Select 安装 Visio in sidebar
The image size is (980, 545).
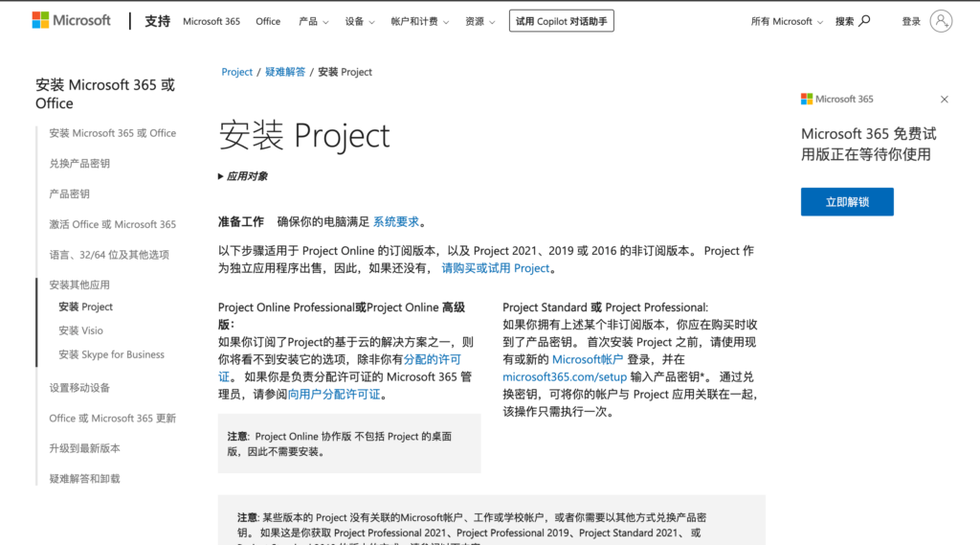[80, 330]
